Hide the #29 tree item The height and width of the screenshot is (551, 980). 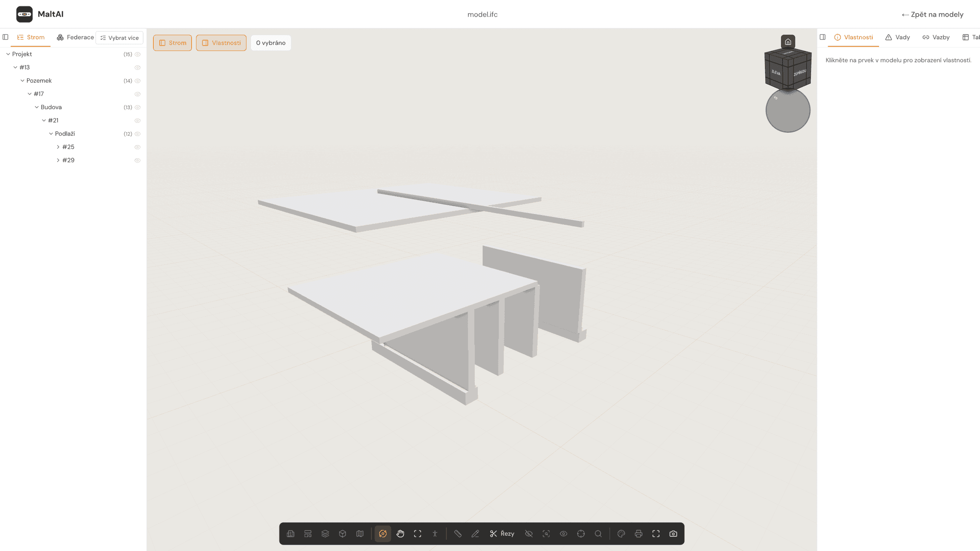pyautogui.click(x=138, y=160)
